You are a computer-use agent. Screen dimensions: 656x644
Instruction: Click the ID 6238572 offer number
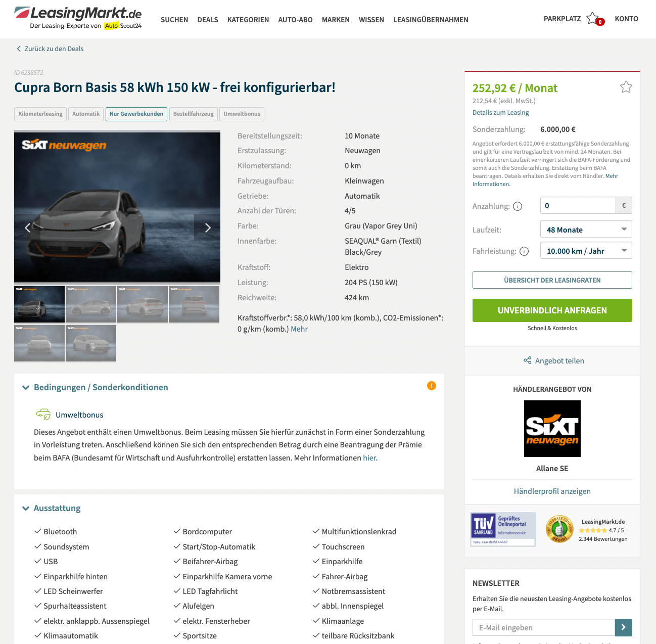pos(29,73)
